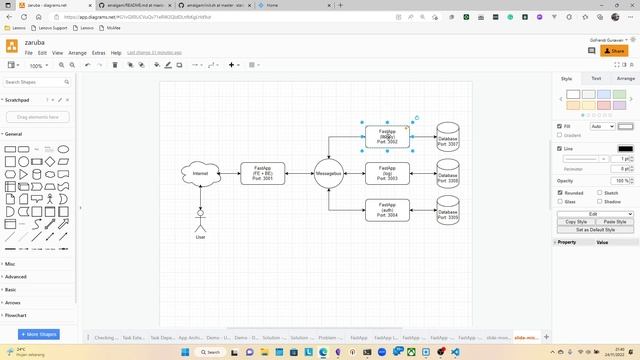Click Set as Default Style button
The height and width of the screenshot is (360, 640).
595,230
